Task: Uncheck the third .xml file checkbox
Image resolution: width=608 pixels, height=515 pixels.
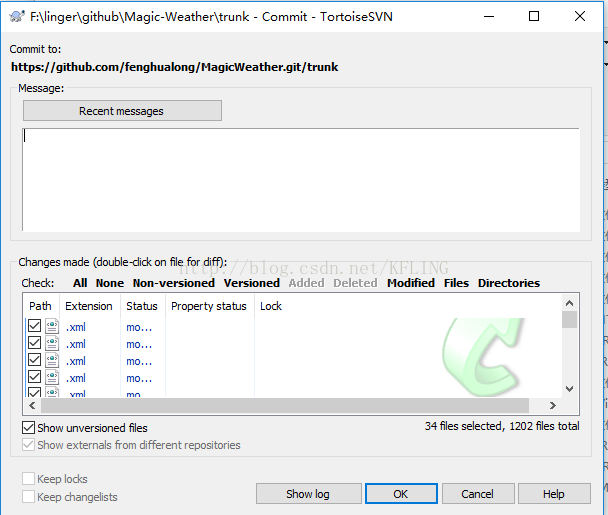Action: (35, 360)
